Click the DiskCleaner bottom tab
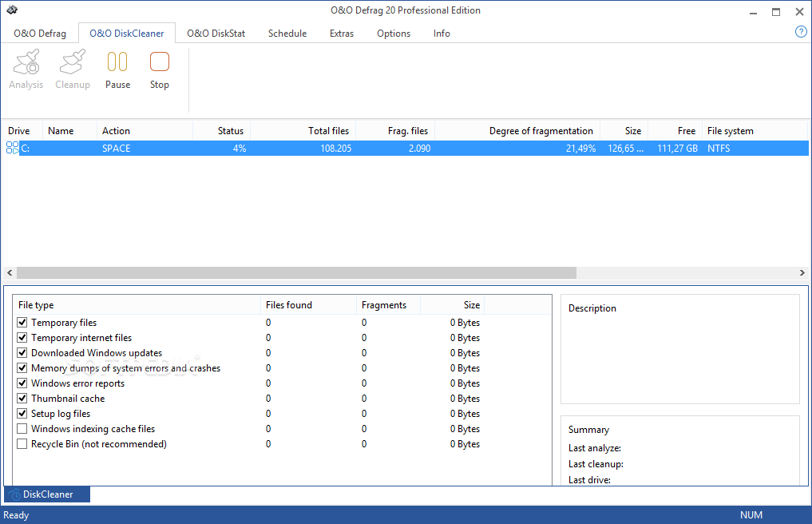This screenshot has width=812, height=524. click(47, 494)
